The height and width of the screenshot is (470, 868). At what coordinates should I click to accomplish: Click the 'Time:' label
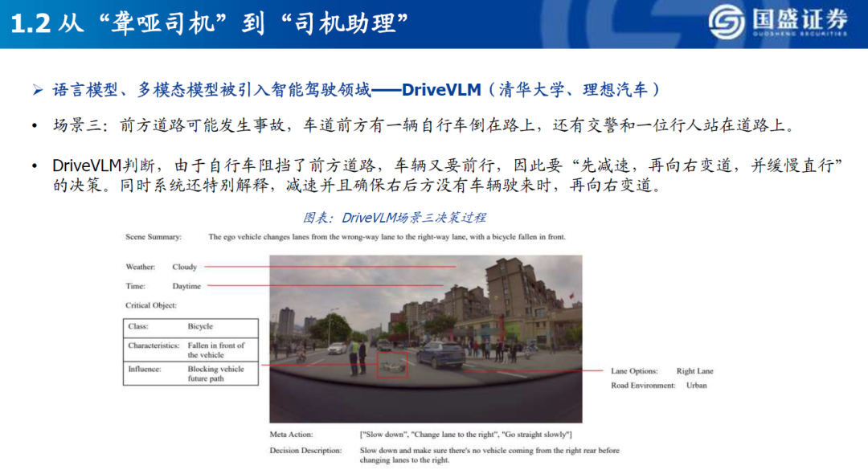pyautogui.click(x=136, y=286)
